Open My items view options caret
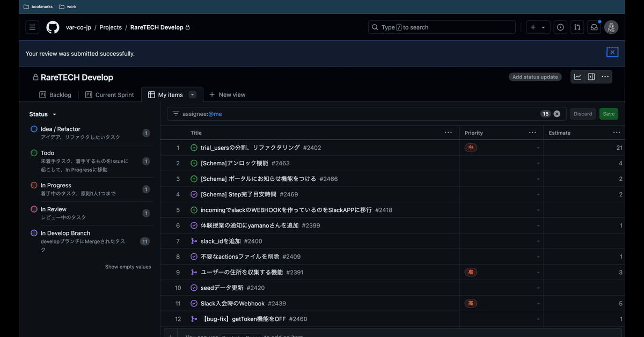Viewport: 644px width, 337px height. (193, 95)
